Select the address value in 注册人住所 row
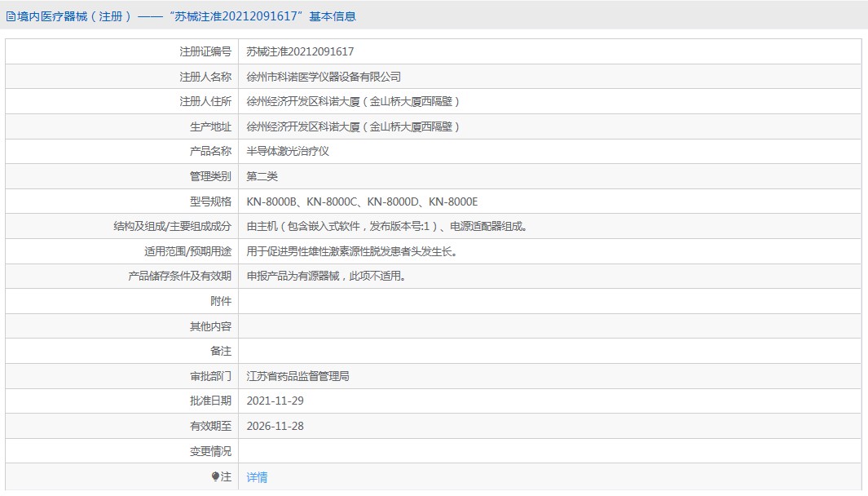 point(353,101)
